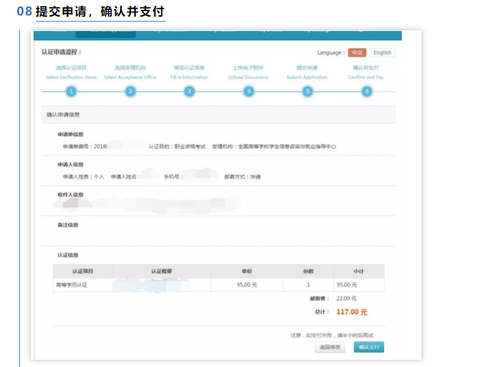Click step 3 circle in the progress tracker
This screenshot has height=367, width=500.
click(x=189, y=91)
